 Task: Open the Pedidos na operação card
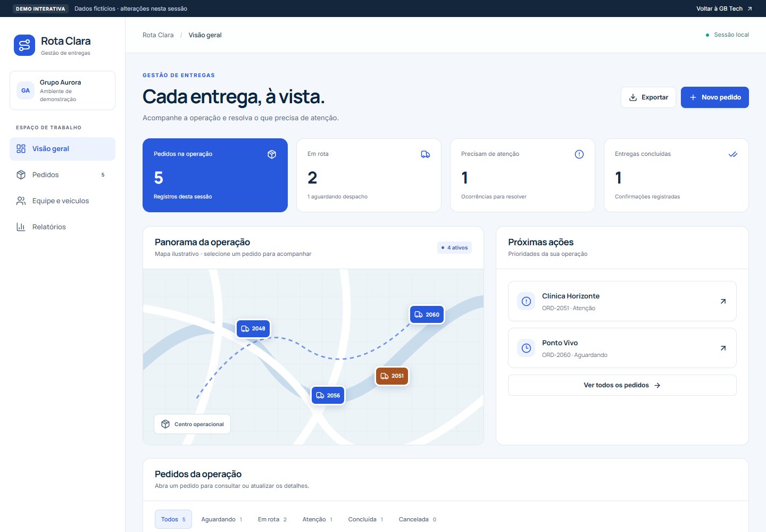pos(215,176)
